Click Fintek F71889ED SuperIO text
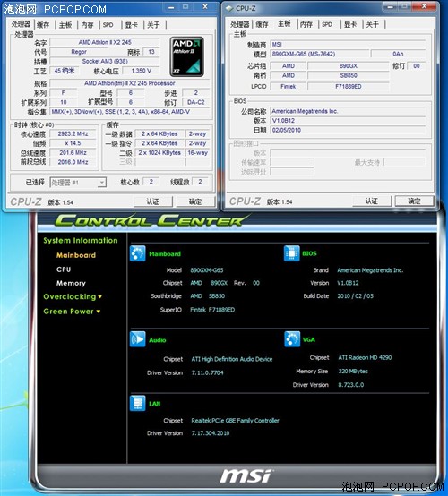The image size is (448, 496). (x=212, y=310)
